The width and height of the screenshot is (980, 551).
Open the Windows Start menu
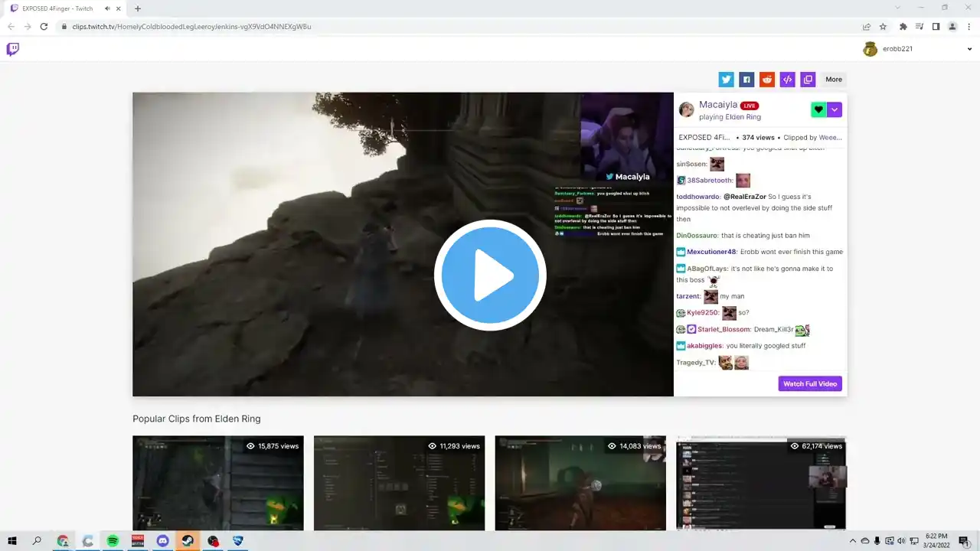(12, 541)
